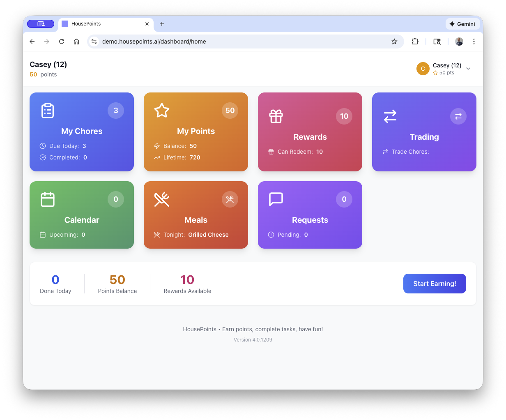Open the Trading card title
The width and height of the screenshot is (506, 420).
click(x=424, y=137)
